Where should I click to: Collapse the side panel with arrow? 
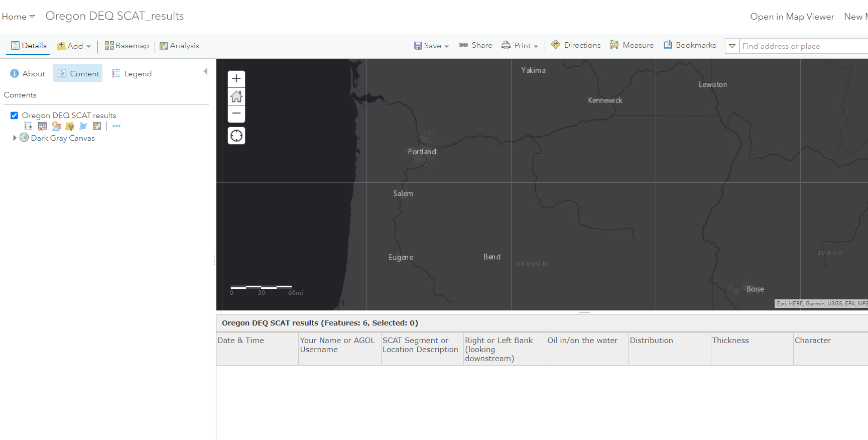click(205, 71)
